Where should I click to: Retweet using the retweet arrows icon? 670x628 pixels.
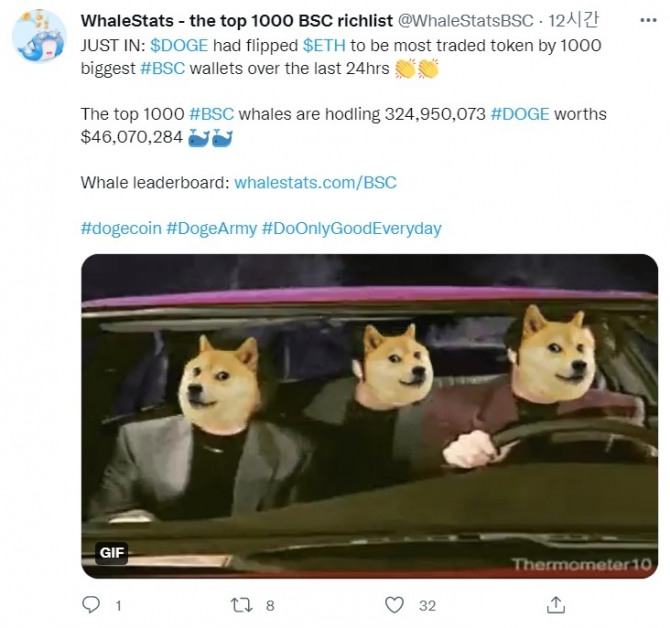point(241,605)
